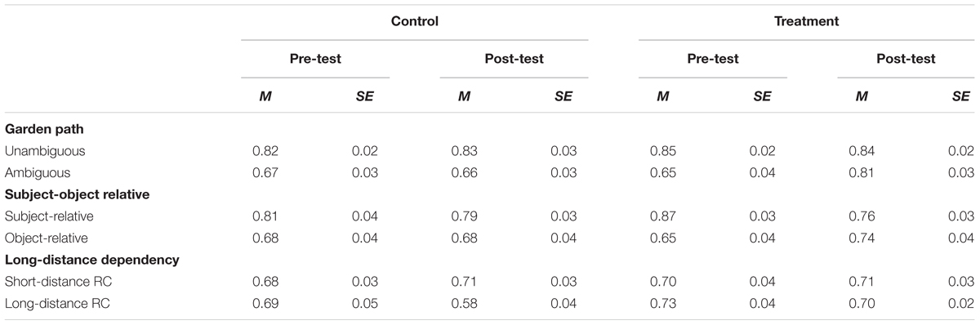This screenshot has height=325, width=980.
Task: Click the 0.58 Long-distance RC control post-test mean
Action: tap(465, 305)
